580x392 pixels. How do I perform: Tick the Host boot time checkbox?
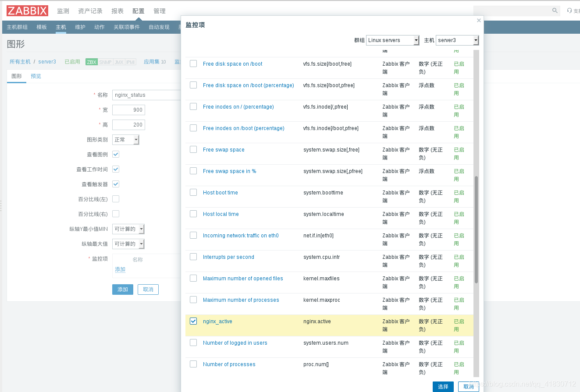coord(193,192)
